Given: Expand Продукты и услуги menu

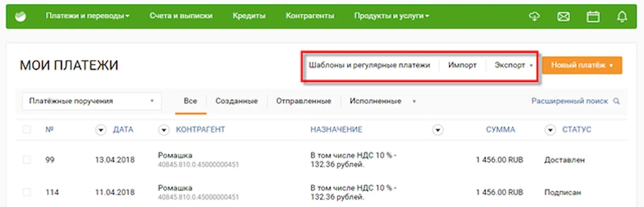Looking at the screenshot, I should click(392, 16).
